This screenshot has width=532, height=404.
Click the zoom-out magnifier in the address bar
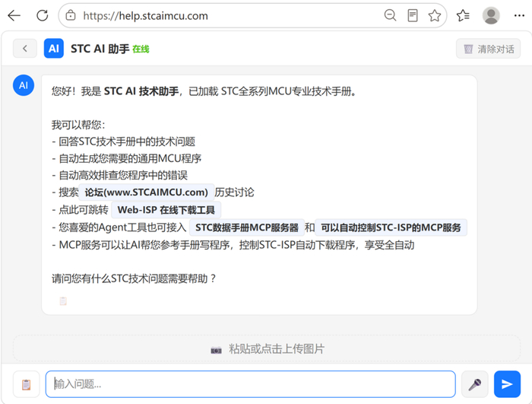390,15
